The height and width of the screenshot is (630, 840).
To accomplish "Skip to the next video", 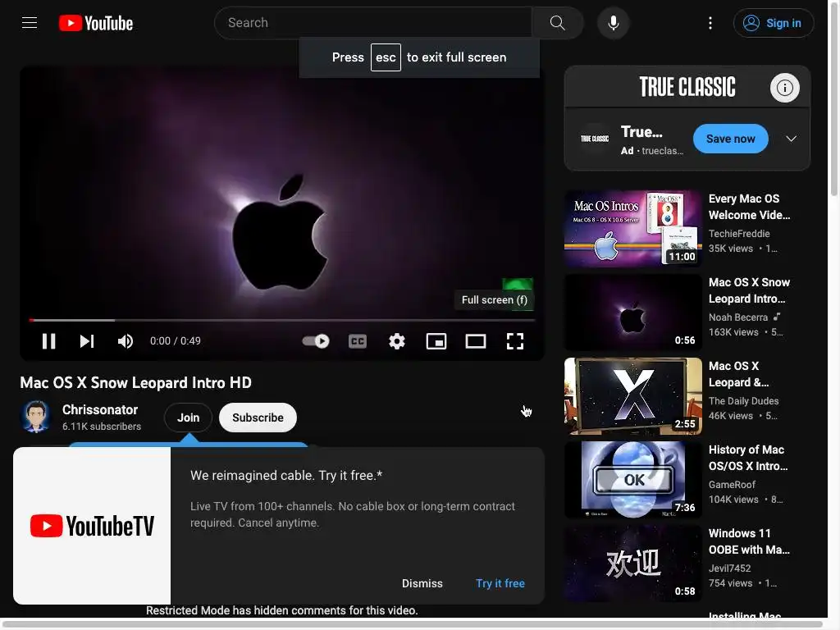I will coord(87,341).
